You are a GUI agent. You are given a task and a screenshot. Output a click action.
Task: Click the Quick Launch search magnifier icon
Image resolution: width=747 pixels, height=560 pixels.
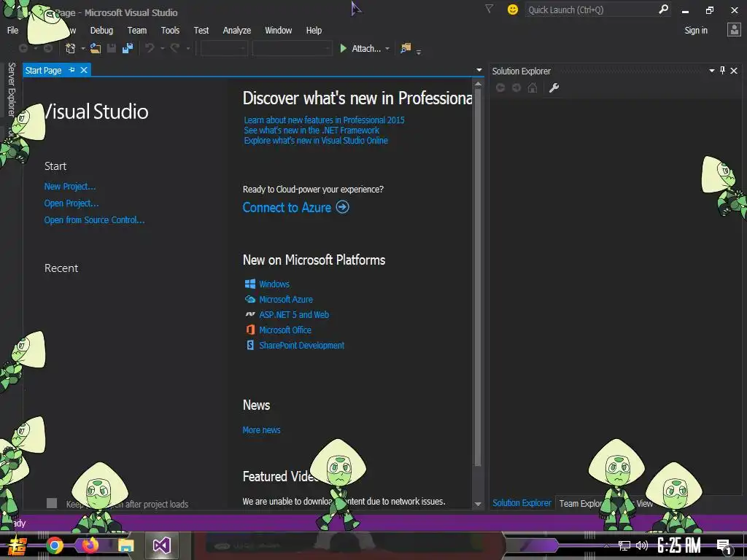coord(663,9)
